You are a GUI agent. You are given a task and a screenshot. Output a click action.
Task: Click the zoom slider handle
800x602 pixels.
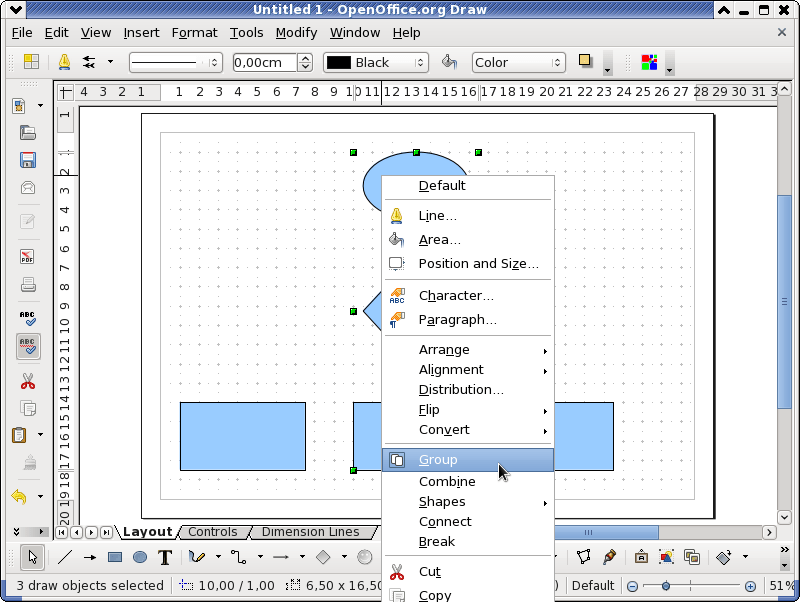tap(666, 586)
